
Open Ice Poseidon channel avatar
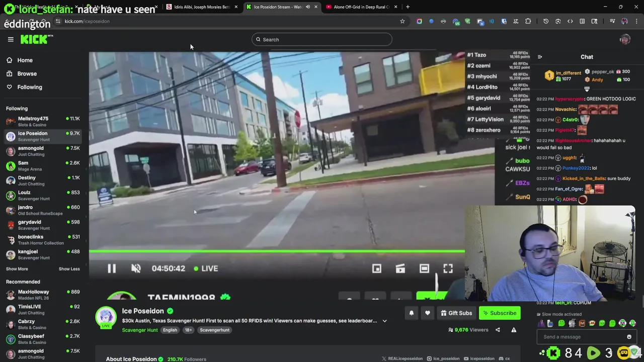(106, 317)
